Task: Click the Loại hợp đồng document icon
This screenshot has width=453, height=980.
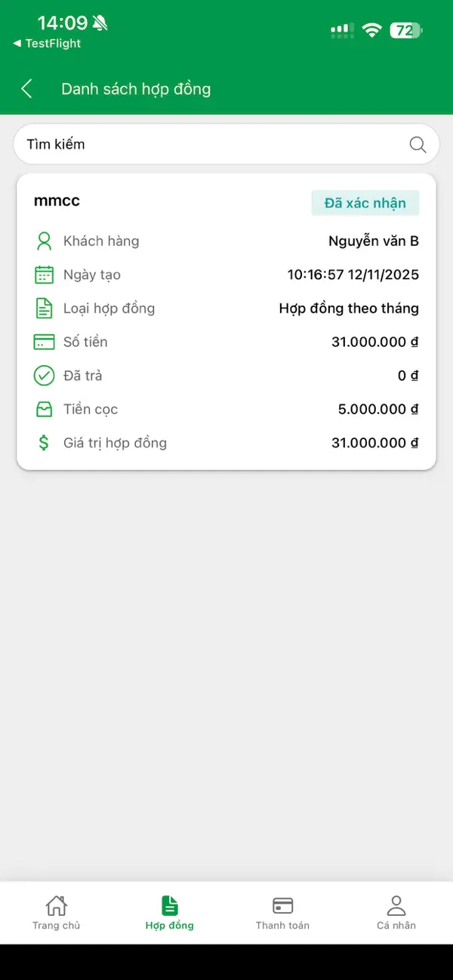Action: click(45, 308)
